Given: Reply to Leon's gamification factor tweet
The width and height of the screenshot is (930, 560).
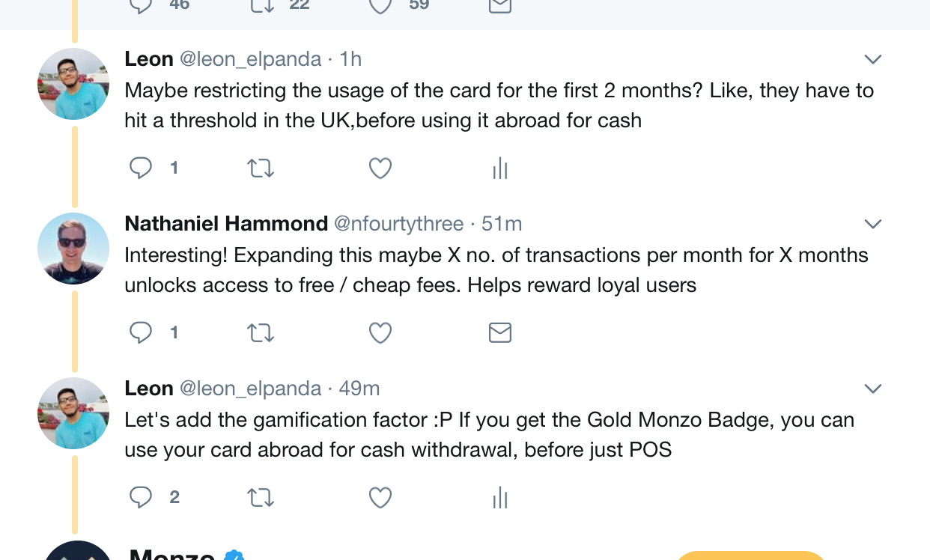Looking at the screenshot, I should (x=141, y=497).
